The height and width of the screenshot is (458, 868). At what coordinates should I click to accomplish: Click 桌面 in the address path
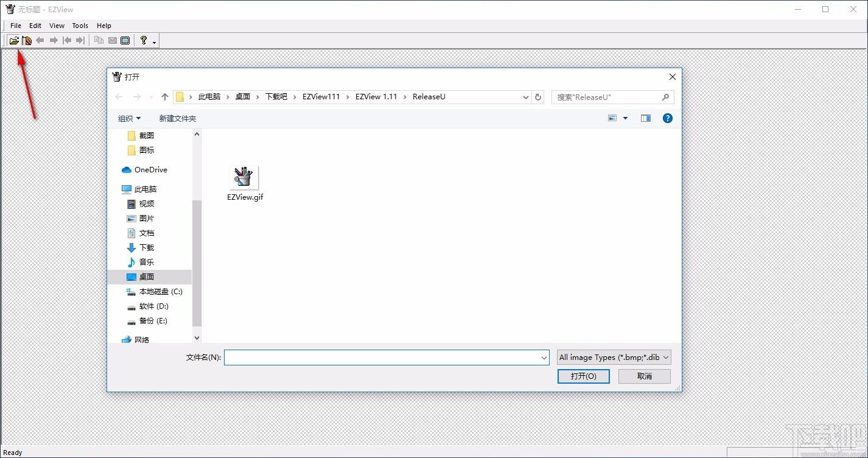243,97
